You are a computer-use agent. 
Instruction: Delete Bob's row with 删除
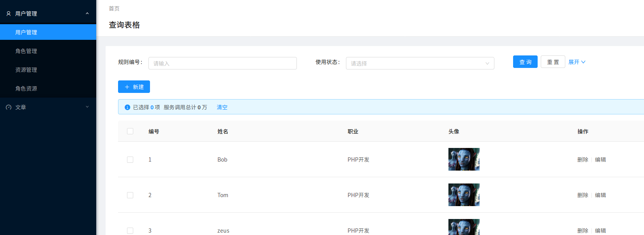point(583,160)
